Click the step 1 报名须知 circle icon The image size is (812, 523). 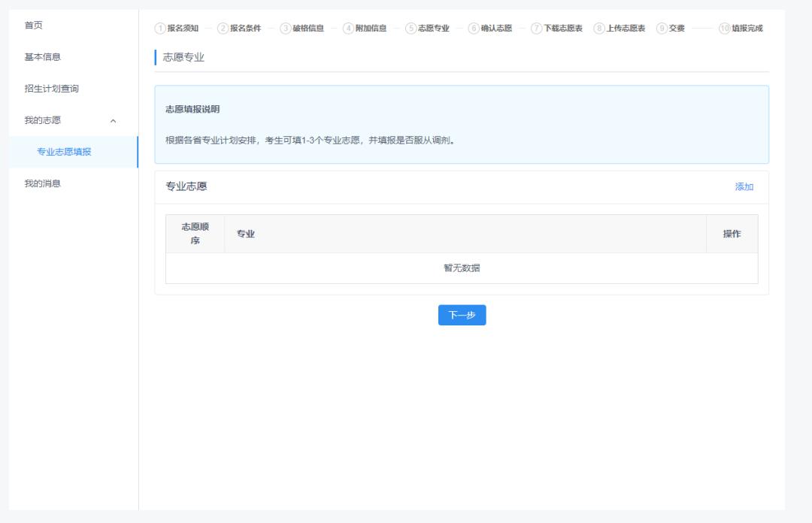tap(159, 29)
